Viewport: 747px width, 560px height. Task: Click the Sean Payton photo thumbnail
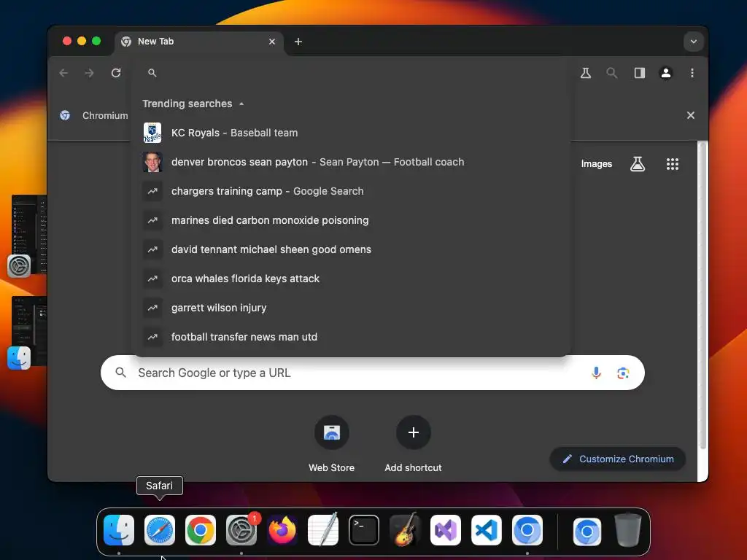click(152, 162)
